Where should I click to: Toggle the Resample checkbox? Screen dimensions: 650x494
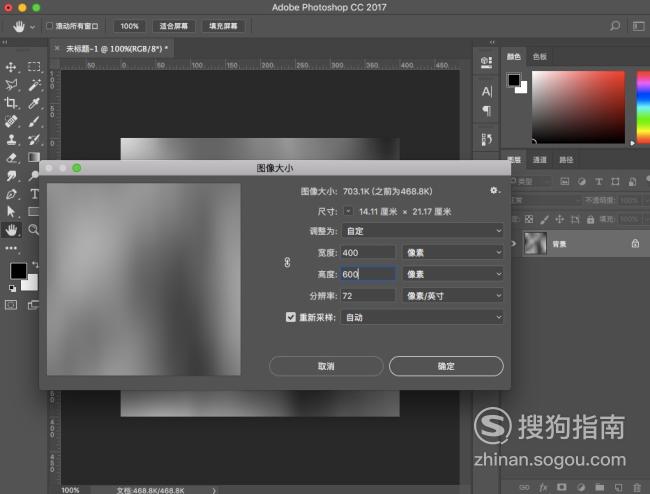(291, 317)
